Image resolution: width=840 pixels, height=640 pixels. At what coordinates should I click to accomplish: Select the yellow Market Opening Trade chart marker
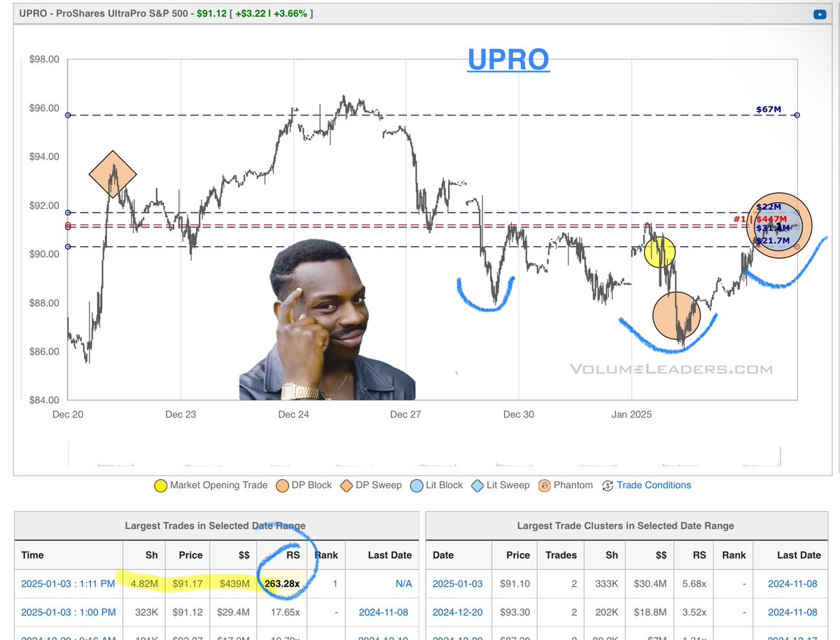pyautogui.click(x=659, y=252)
